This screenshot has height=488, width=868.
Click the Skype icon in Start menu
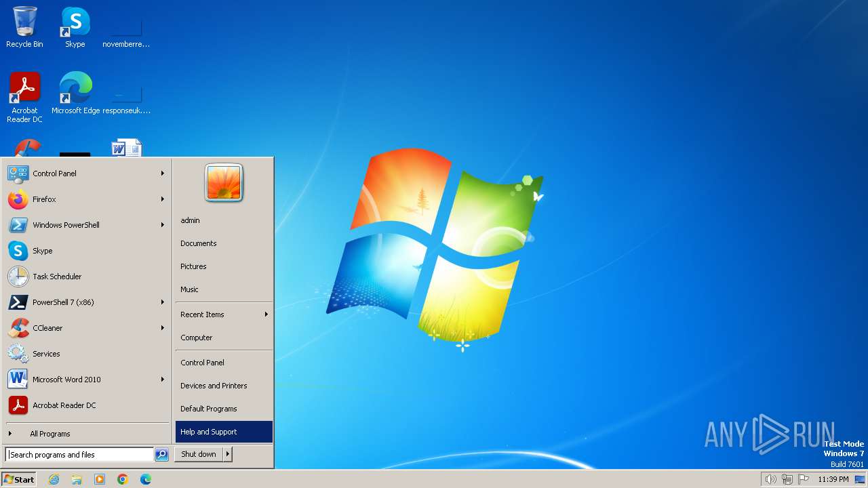[x=18, y=251]
